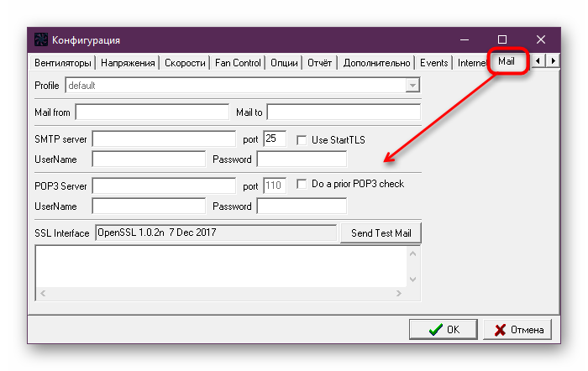Click the SpeedFan app icon in title bar

(39, 39)
